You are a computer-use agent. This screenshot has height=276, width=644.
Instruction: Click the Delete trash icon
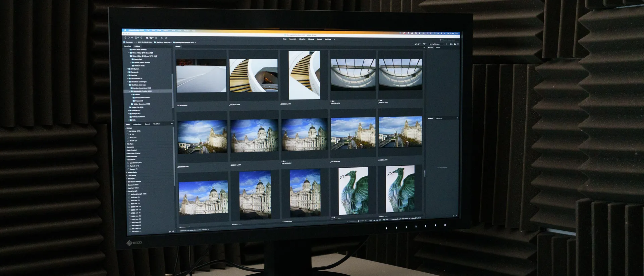[x=458, y=44]
